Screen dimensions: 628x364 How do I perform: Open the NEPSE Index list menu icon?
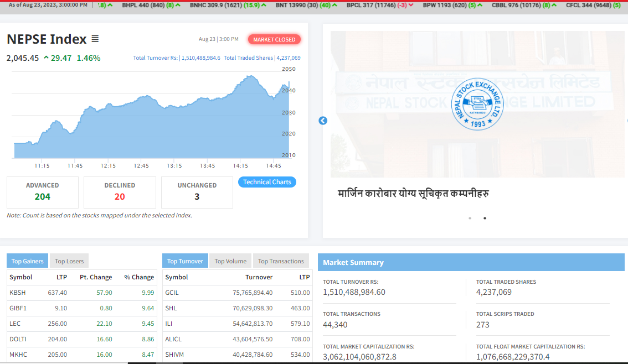coord(95,39)
